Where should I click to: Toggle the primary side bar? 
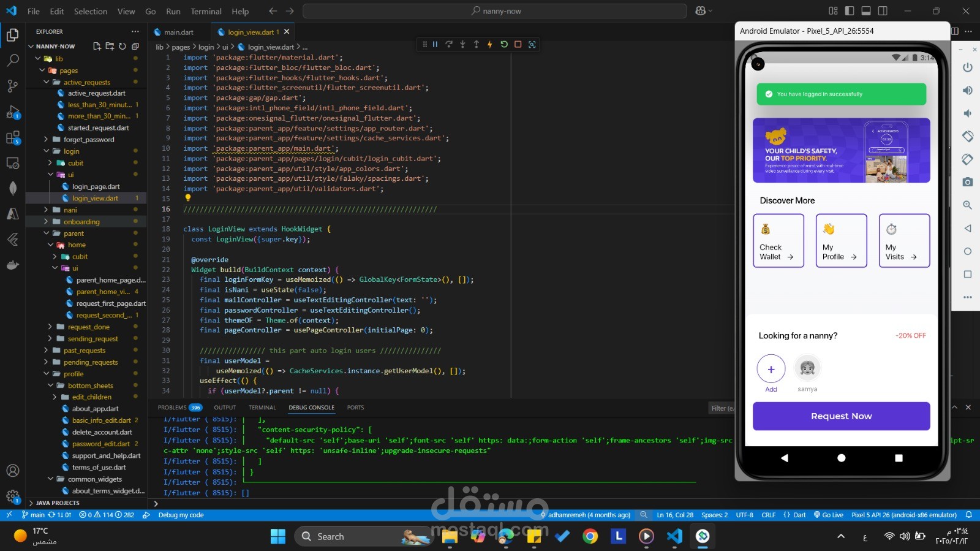850,11
